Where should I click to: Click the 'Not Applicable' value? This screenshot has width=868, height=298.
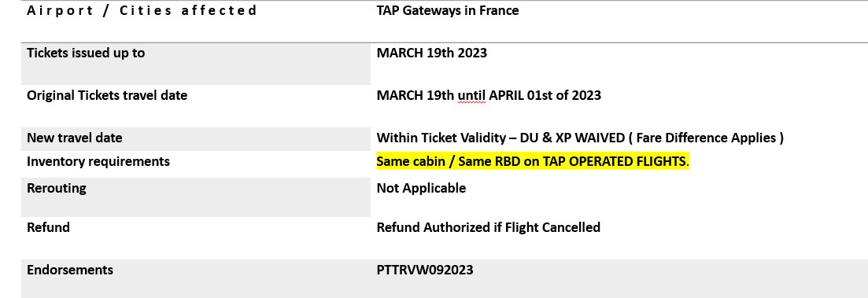(x=421, y=188)
